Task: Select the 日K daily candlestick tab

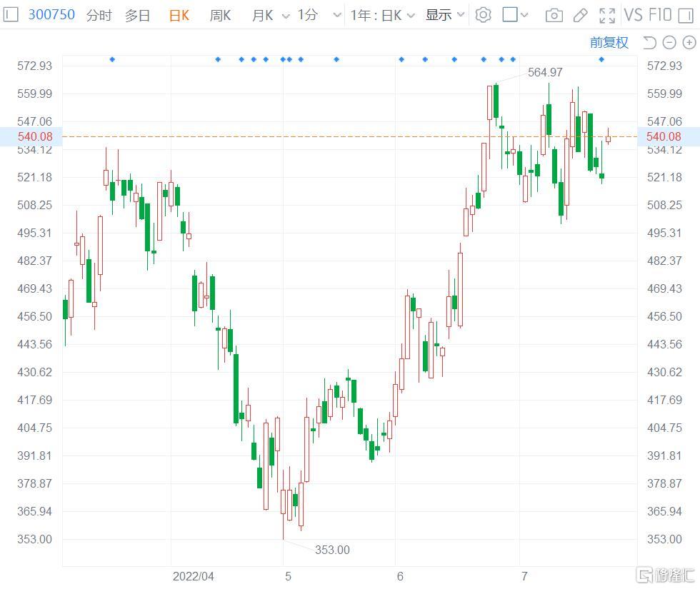Action: (179, 15)
